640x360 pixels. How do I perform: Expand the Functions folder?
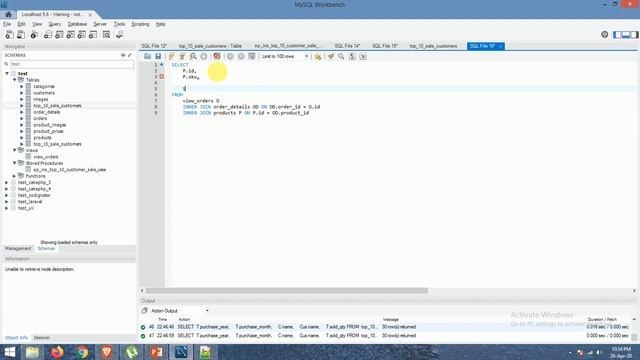pos(14,176)
